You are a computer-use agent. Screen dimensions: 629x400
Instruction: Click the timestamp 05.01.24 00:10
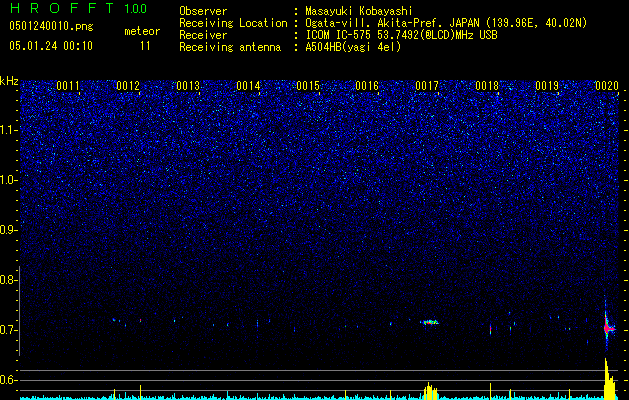pos(51,46)
